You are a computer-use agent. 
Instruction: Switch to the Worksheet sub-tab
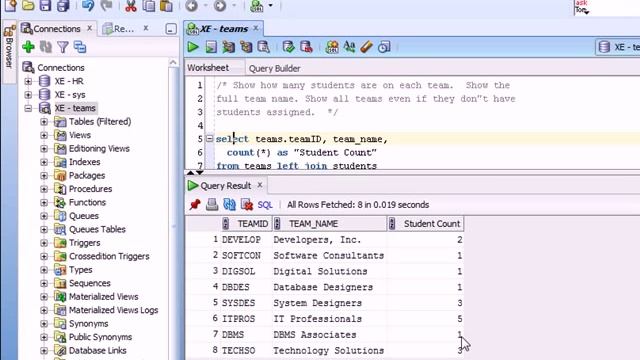click(x=208, y=68)
